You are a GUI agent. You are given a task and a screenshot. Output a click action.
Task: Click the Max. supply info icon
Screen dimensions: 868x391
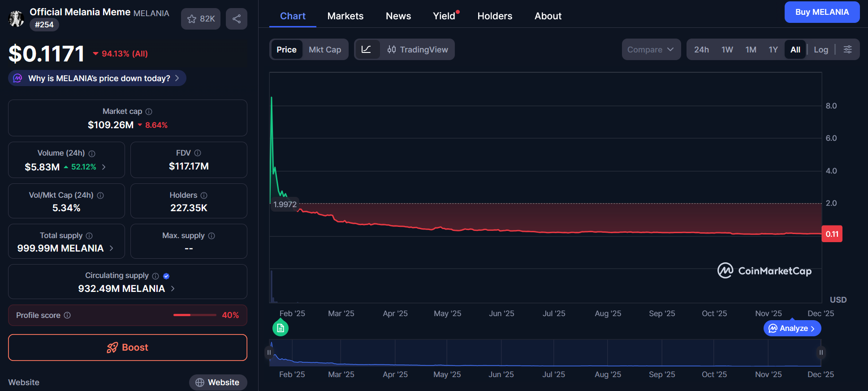pyautogui.click(x=212, y=236)
